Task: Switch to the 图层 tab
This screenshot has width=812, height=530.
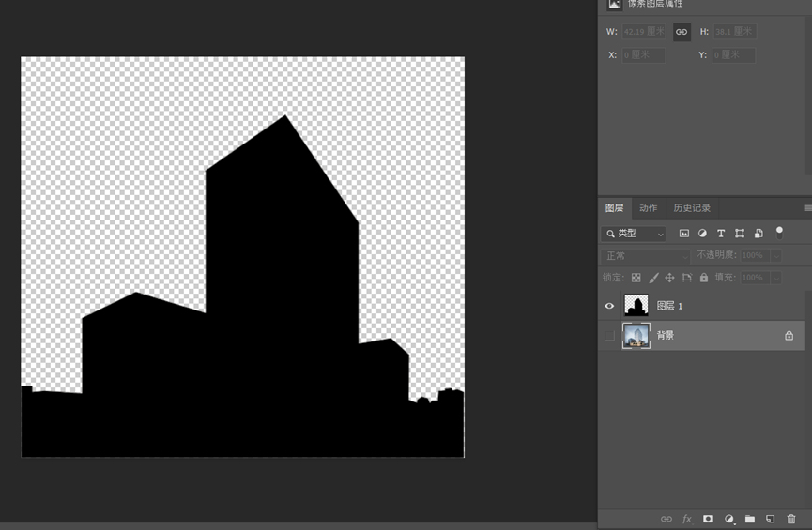Action: [615, 208]
